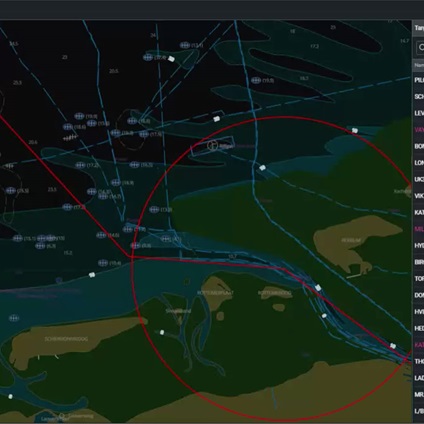The height and width of the screenshot is (424, 424).
Task: Select the LAD target row in list
Action: [x=419, y=378]
